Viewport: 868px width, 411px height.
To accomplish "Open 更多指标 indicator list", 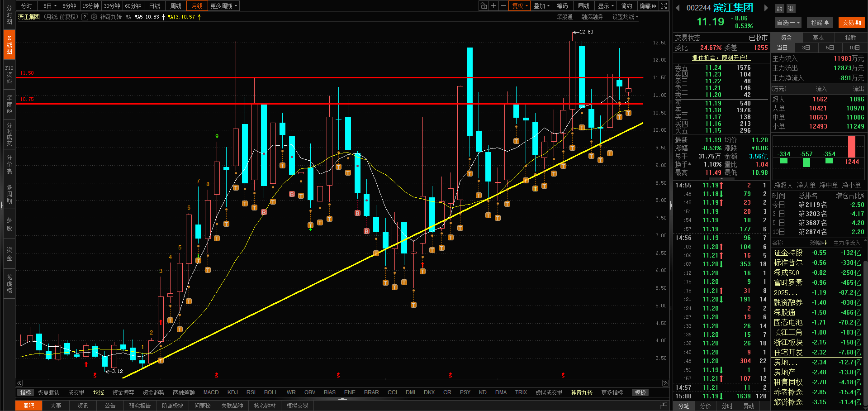I will point(612,392).
